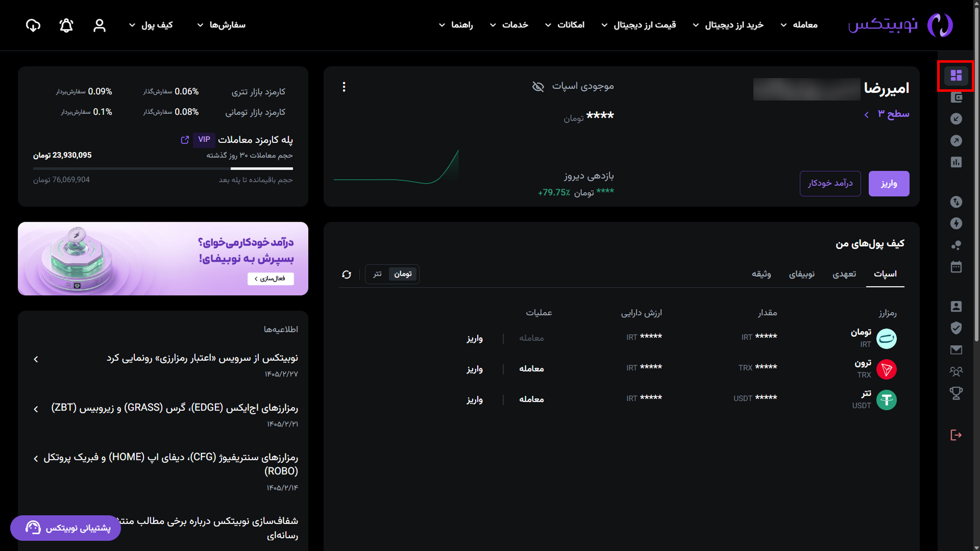Viewport: 980px width, 551px height.
Task: Click واریز in the تومان row
Action: [x=475, y=339]
